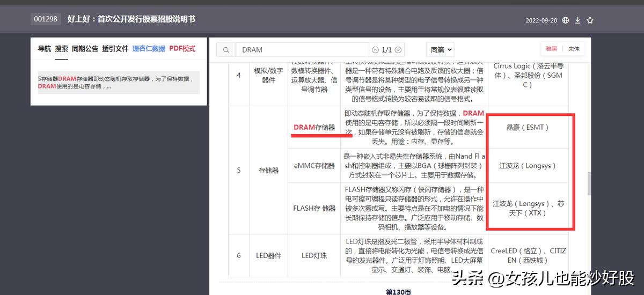Screen dimensions: 644x295
Task: Open the 同期公告 tab
Action: tap(85, 48)
